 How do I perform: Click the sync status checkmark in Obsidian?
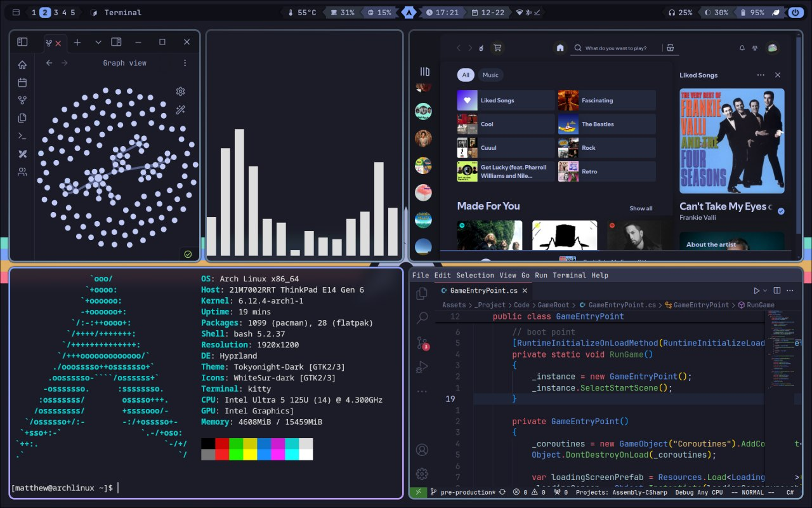click(188, 254)
